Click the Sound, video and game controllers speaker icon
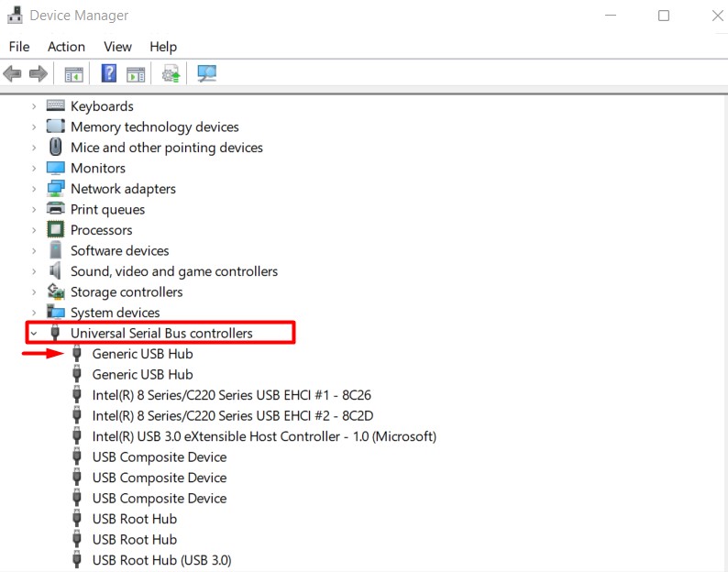This screenshot has width=728, height=572. tap(55, 270)
